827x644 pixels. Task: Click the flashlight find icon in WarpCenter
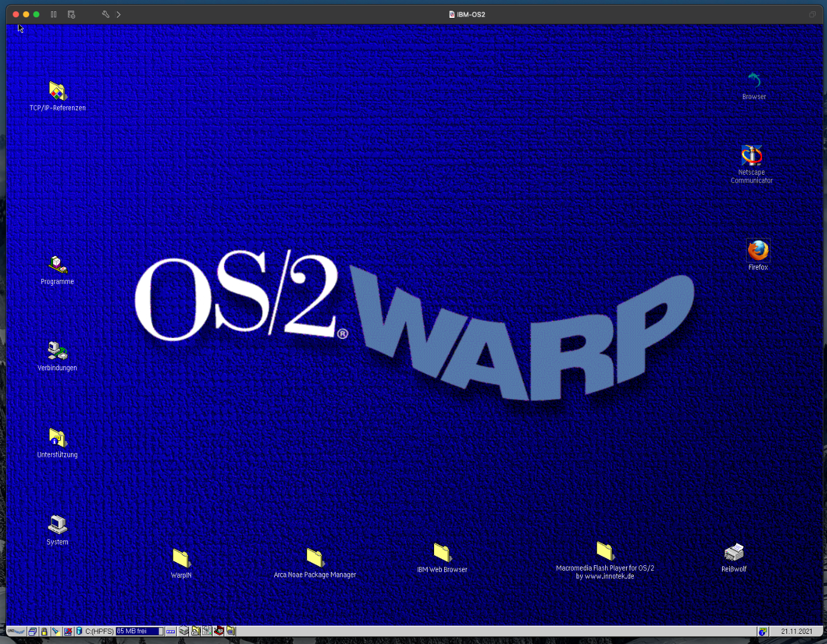click(x=55, y=631)
